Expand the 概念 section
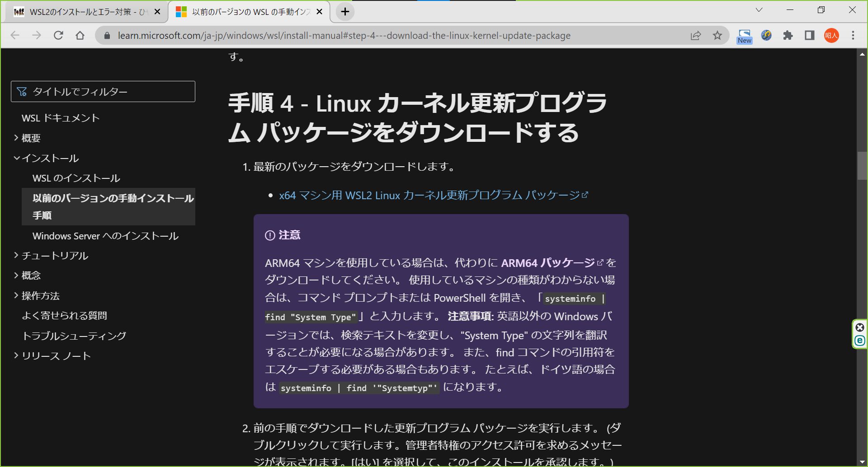Screen dimensions: 868x467 tap(27, 276)
